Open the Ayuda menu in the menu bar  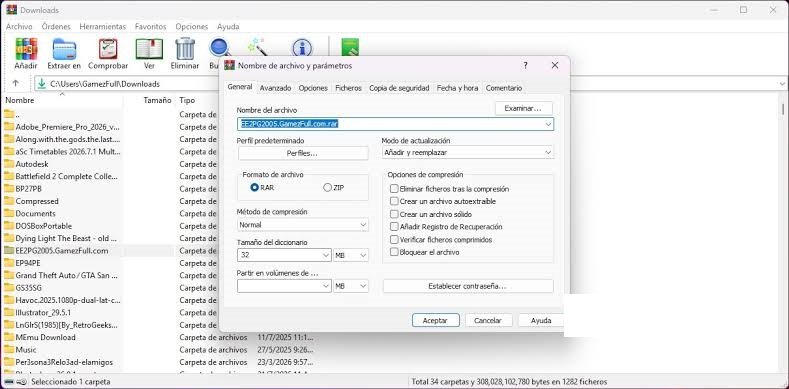coord(228,26)
